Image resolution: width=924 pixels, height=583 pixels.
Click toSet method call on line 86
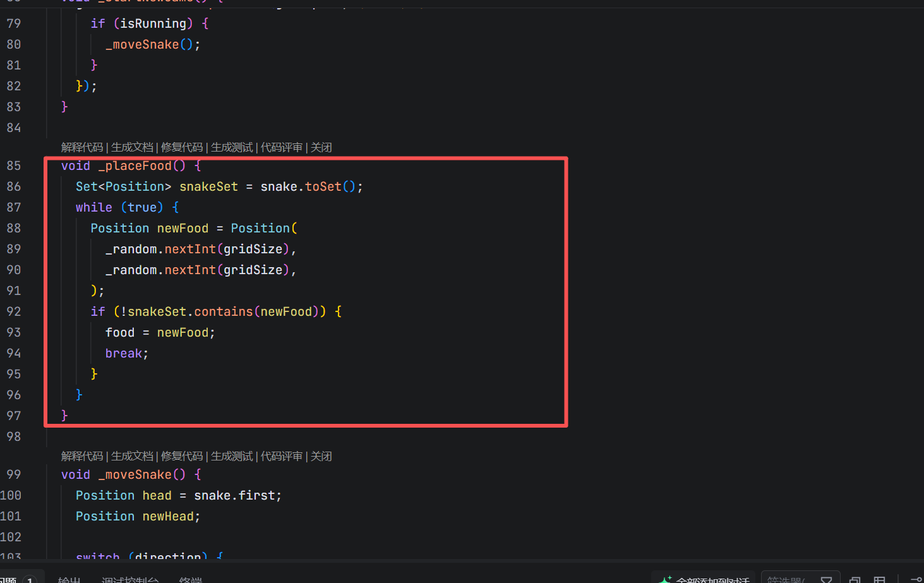click(323, 186)
